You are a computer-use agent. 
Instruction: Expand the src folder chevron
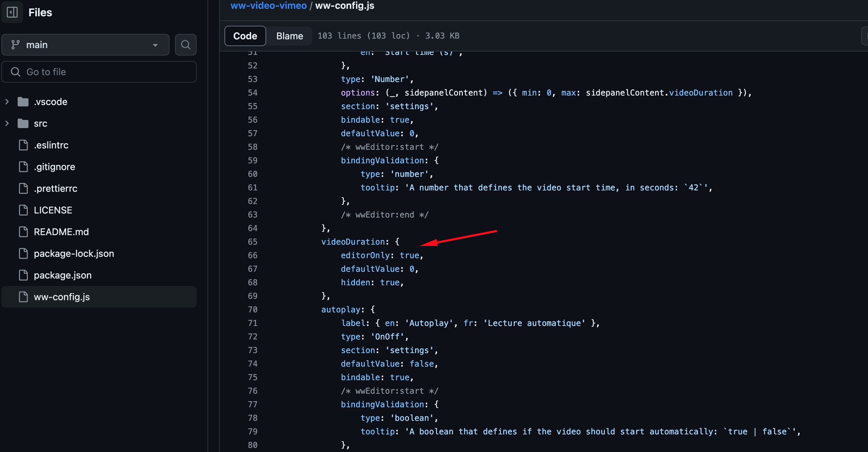[x=7, y=123]
